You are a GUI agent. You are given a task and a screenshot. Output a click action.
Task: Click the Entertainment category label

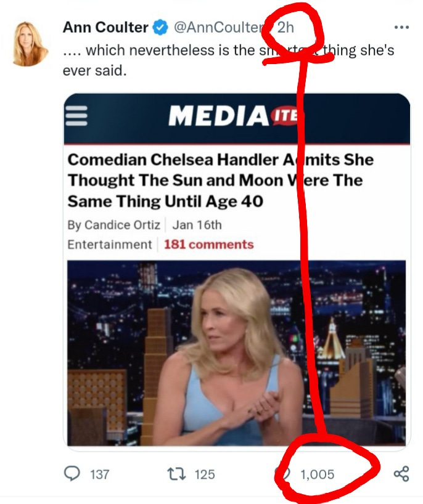point(109,245)
